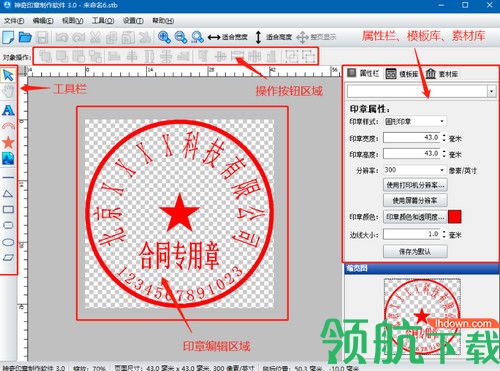
Task: Click the red star in seal center
Action: coord(180,213)
